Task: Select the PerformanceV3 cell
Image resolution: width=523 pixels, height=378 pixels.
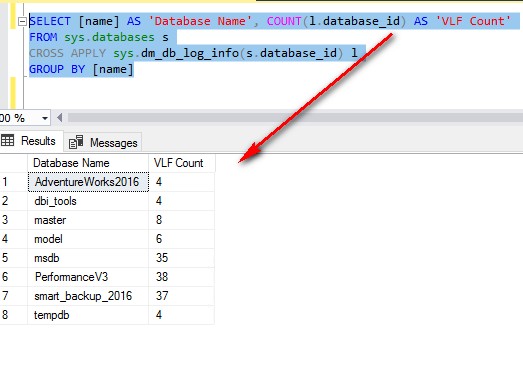Action: click(88, 277)
